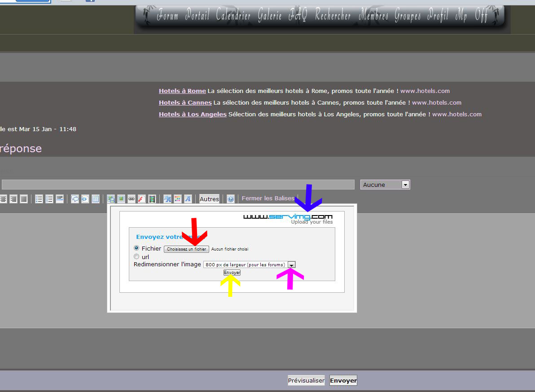Click the Fermer les Balises link

[268, 198]
